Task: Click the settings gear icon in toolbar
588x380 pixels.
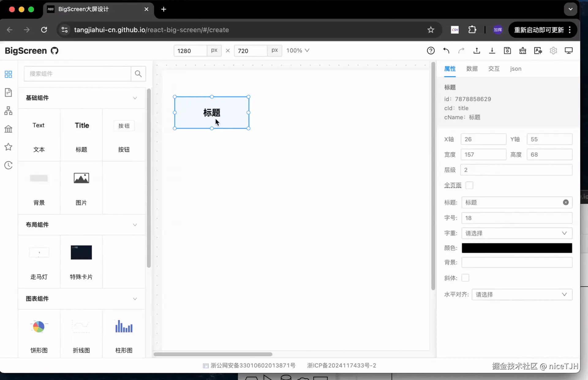Action: pyautogui.click(x=553, y=51)
